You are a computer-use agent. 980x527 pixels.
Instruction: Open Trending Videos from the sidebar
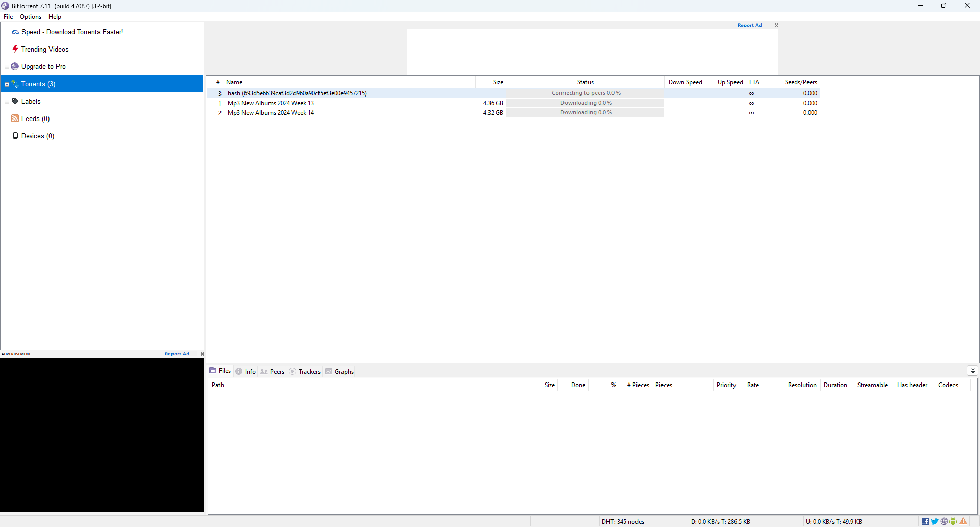click(45, 50)
